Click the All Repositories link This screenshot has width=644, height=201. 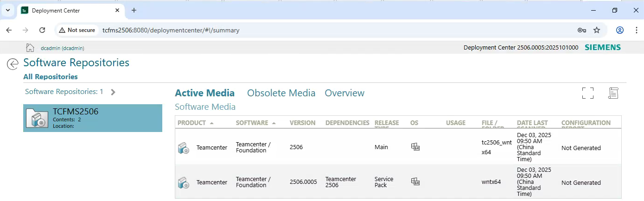(51, 77)
